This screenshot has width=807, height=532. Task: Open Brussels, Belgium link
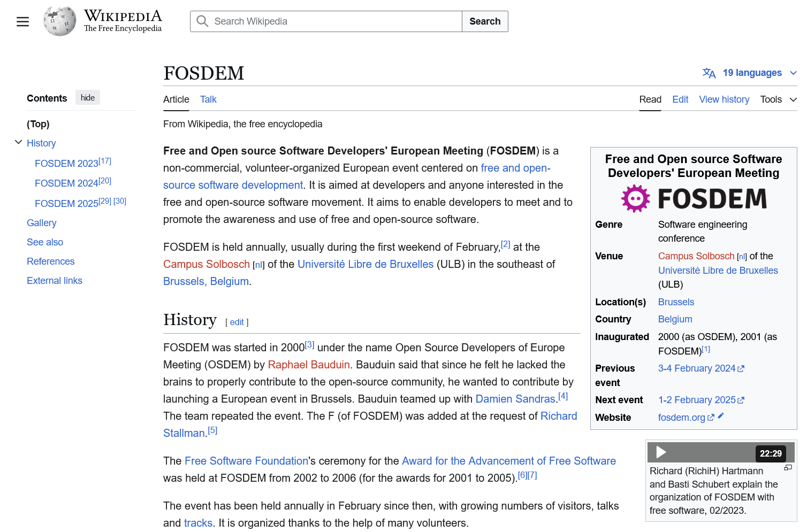pyautogui.click(x=206, y=281)
